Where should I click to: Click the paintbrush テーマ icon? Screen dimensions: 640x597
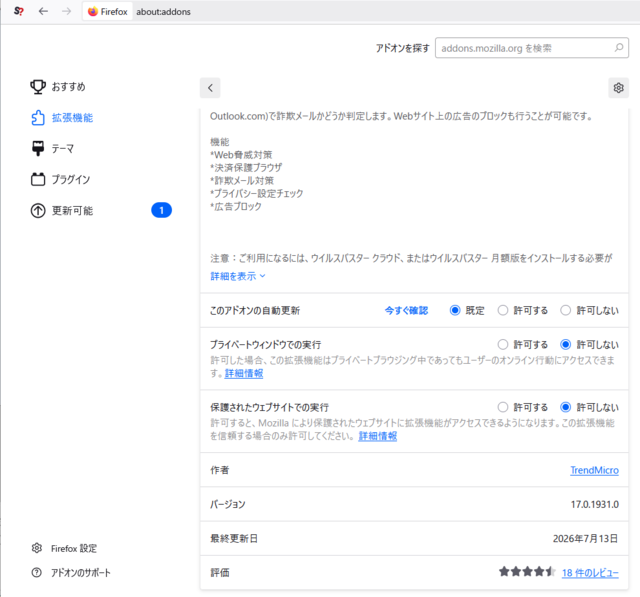(x=38, y=149)
